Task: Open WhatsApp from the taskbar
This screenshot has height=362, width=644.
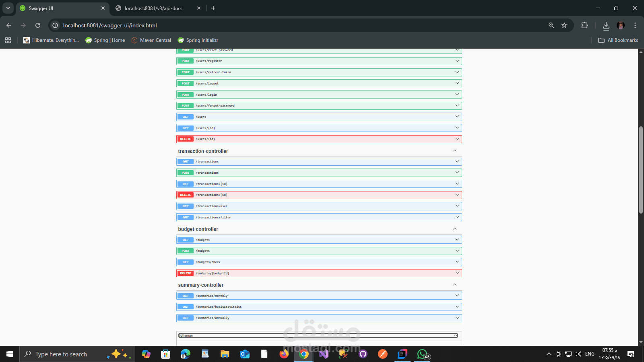Action: click(x=423, y=354)
